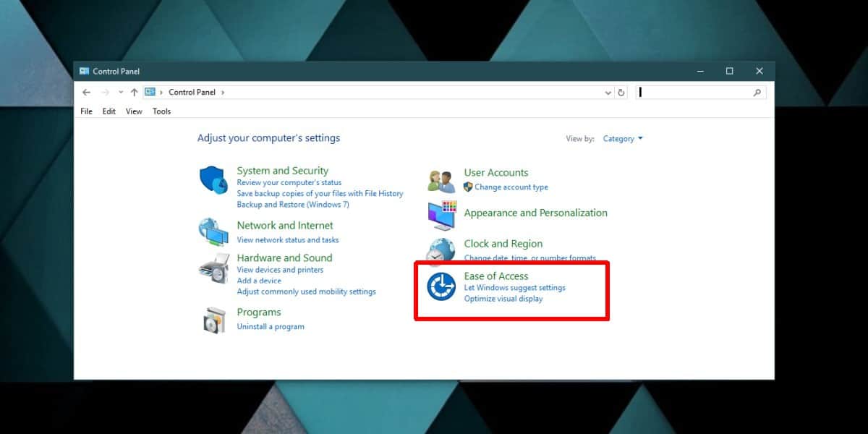The height and width of the screenshot is (434, 868).
Task: Click Save backup copies with File History
Action: pyautogui.click(x=320, y=193)
